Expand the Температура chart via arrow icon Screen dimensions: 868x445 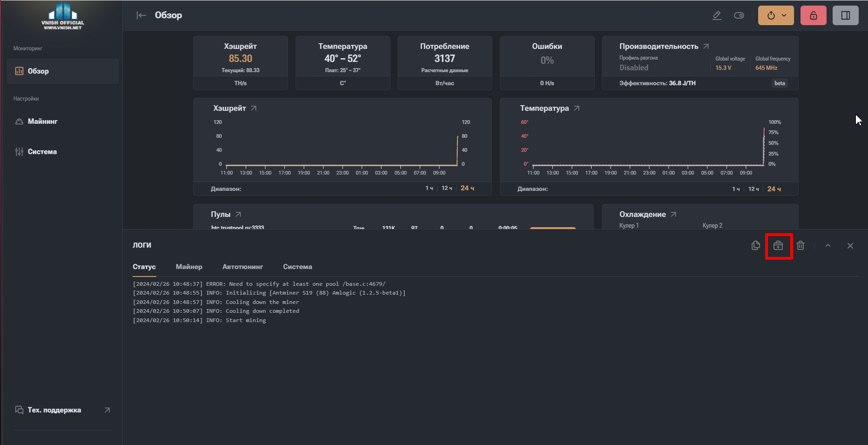tap(577, 108)
